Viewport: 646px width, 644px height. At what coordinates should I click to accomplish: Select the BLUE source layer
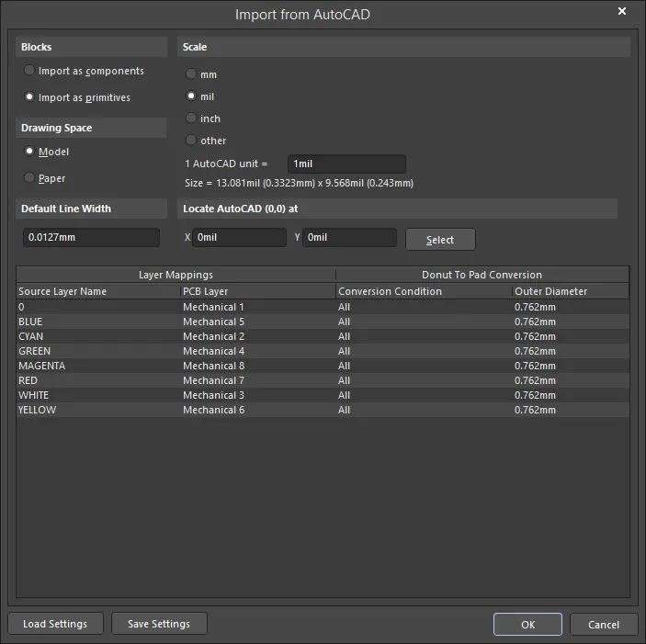[x=98, y=322]
